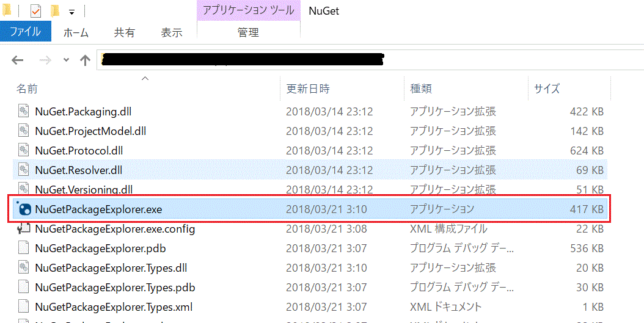Select the file name NuGet.Protocol.dll

pos(79,151)
